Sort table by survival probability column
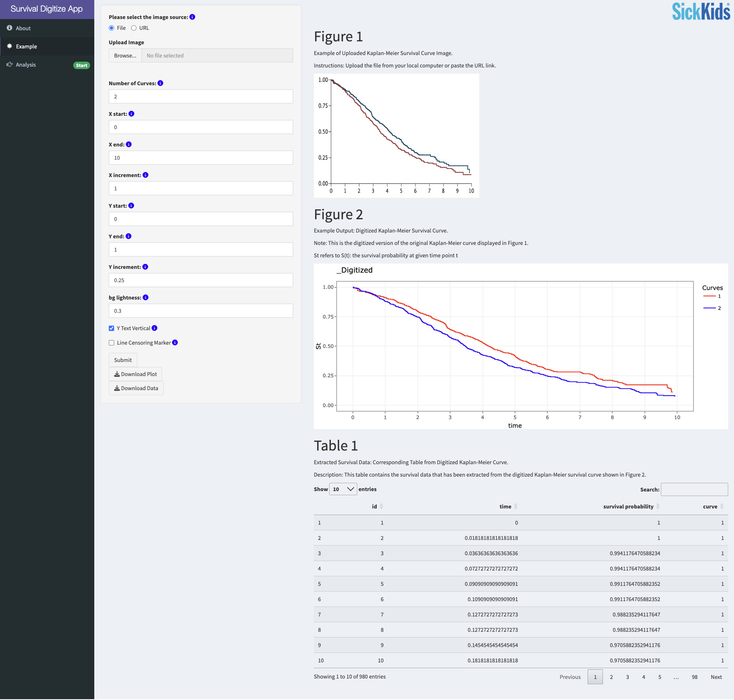This screenshot has width=734, height=700. pyautogui.click(x=629, y=506)
